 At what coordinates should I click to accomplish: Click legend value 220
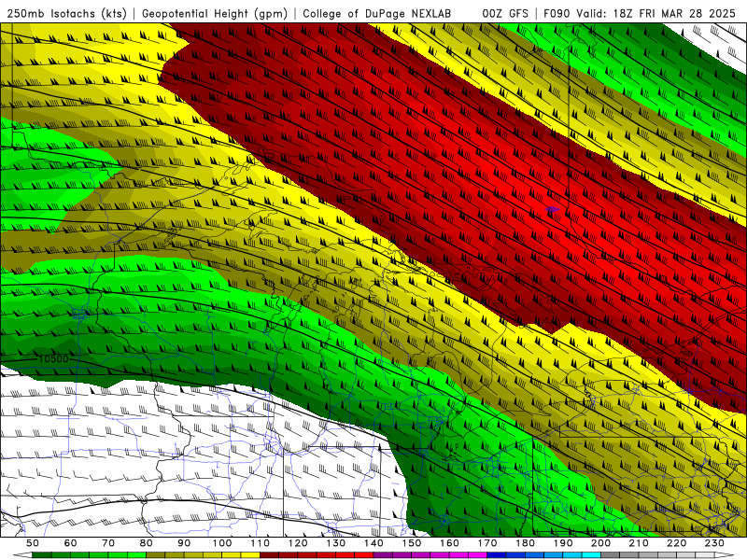point(676,543)
